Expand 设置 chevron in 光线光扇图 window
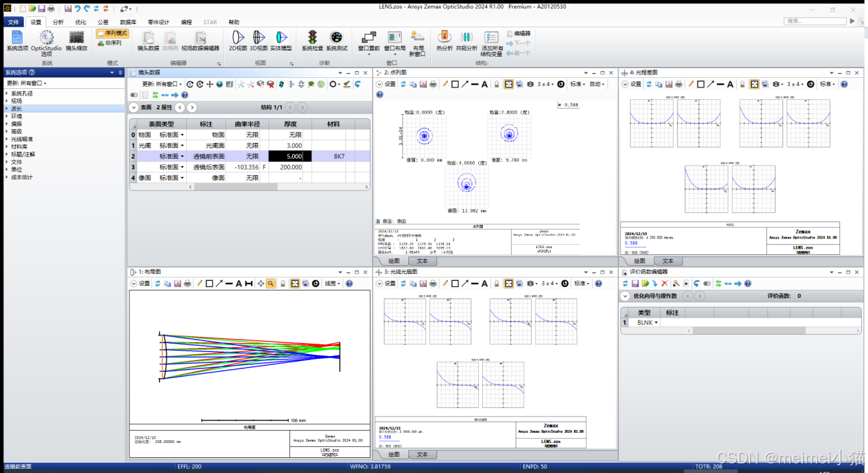 pos(380,283)
